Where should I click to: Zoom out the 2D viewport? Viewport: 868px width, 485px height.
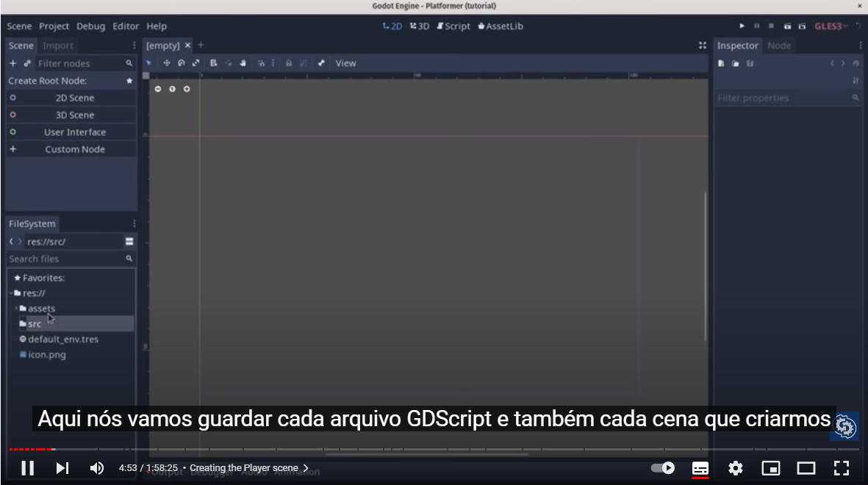pos(158,89)
